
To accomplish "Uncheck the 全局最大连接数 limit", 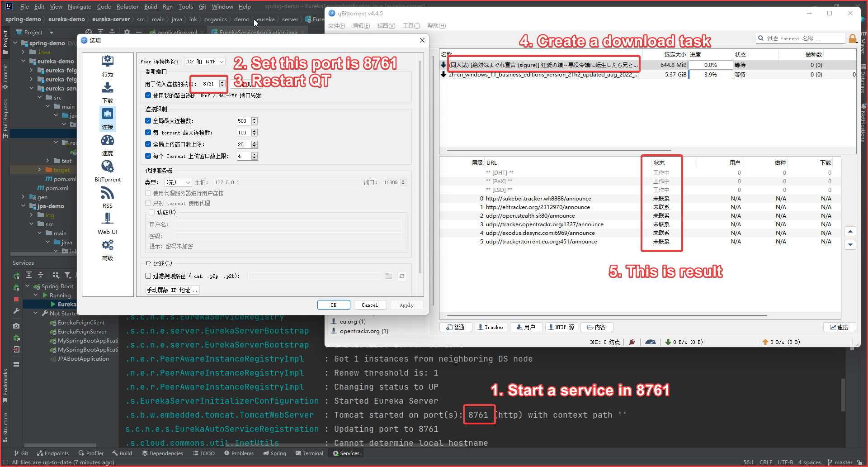I will tap(148, 120).
